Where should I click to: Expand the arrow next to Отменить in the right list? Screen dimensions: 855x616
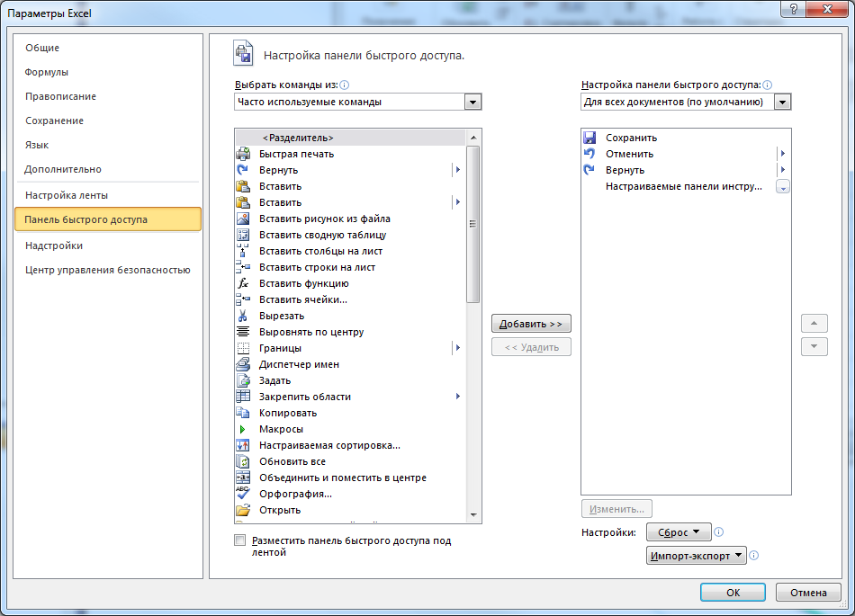[782, 154]
